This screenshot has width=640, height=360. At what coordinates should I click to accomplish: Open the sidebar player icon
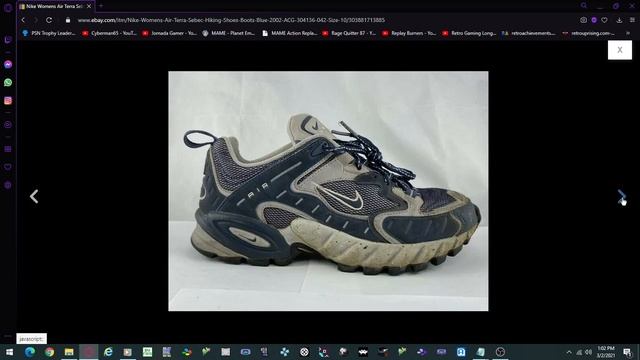tap(8, 125)
